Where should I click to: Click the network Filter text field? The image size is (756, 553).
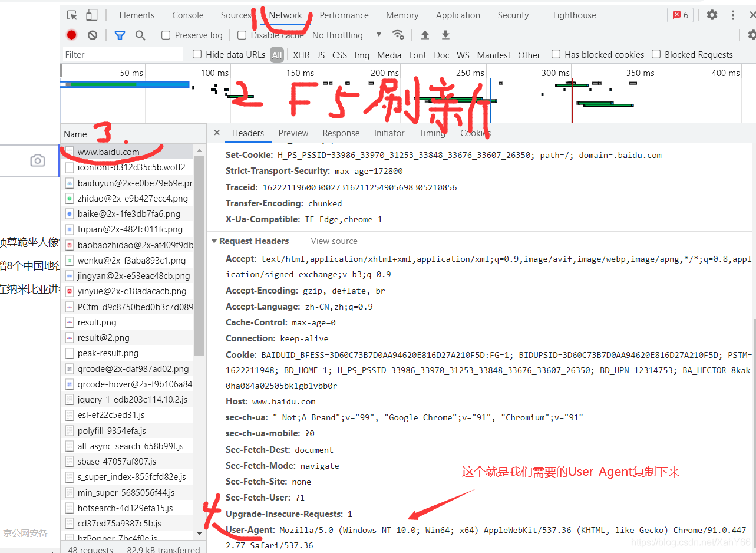pyautogui.click(x=123, y=55)
